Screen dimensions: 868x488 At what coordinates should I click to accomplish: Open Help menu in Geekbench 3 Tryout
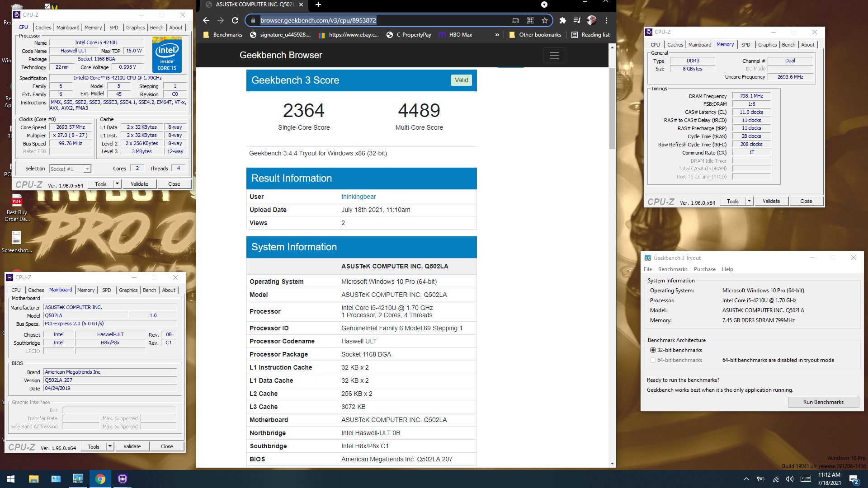(x=727, y=269)
